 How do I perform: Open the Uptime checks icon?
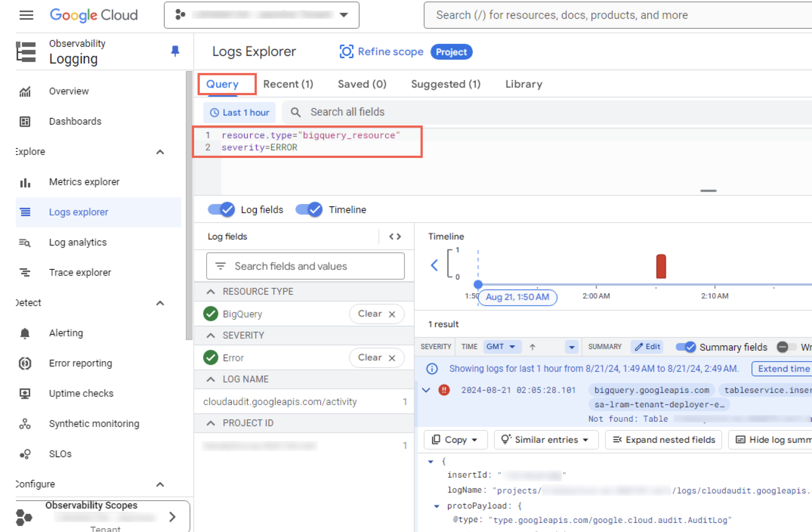pos(25,394)
